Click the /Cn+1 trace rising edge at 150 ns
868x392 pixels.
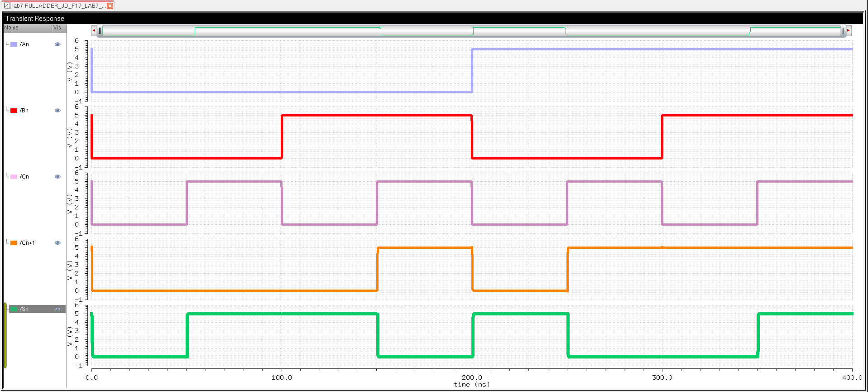[x=378, y=269]
